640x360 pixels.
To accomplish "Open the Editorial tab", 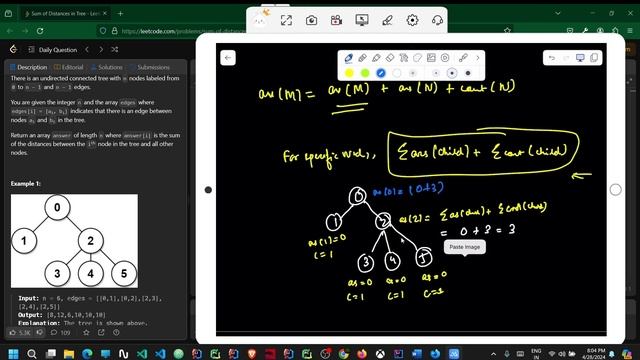I will tap(69, 67).
